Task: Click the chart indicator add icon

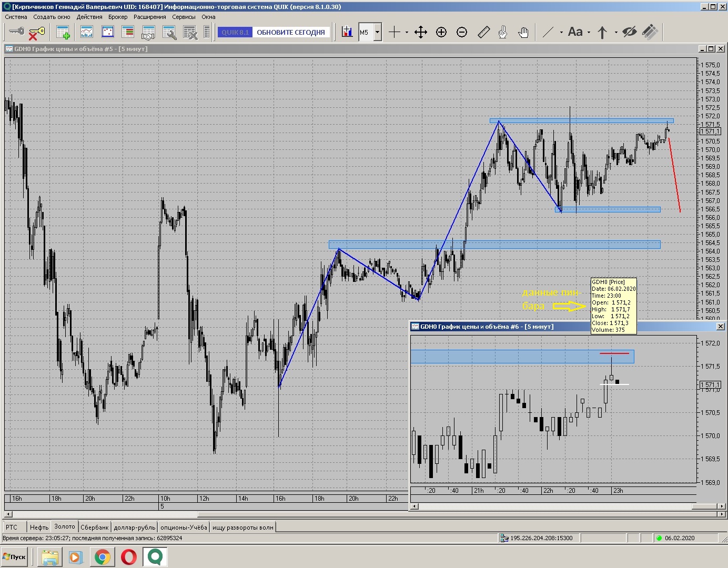Action: point(347,32)
